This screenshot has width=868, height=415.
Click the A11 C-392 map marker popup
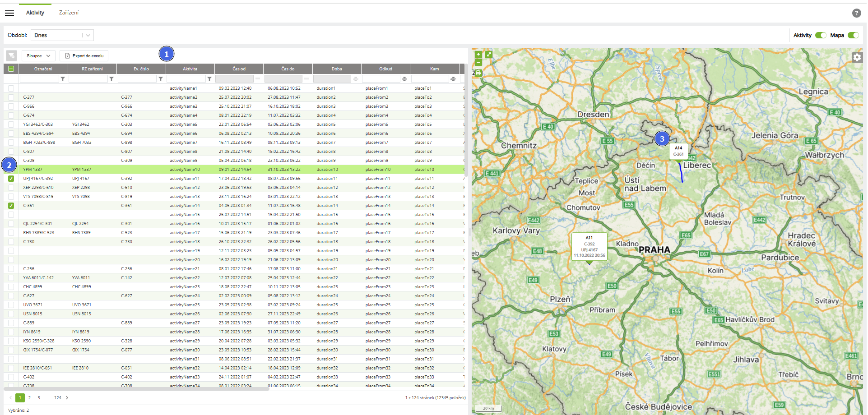click(x=589, y=246)
